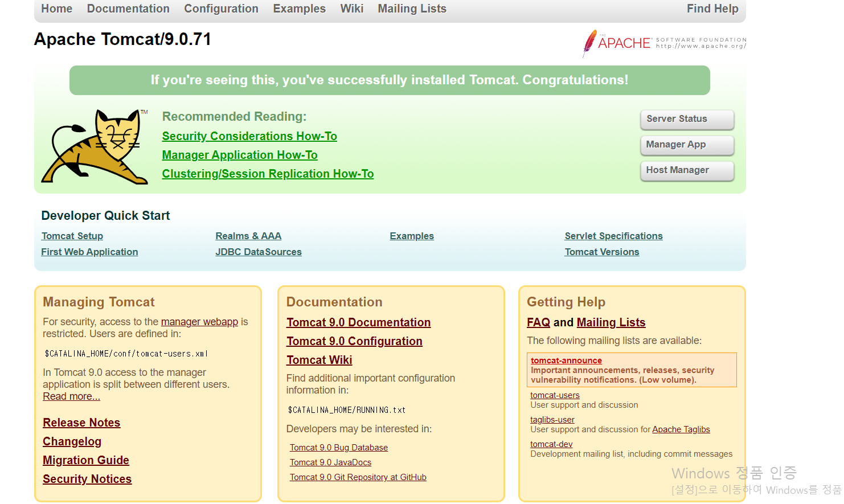Open Tomcat 9.0 Bug Database link
Image resolution: width=844 pixels, height=504 pixels.
[x=339, y=448]
